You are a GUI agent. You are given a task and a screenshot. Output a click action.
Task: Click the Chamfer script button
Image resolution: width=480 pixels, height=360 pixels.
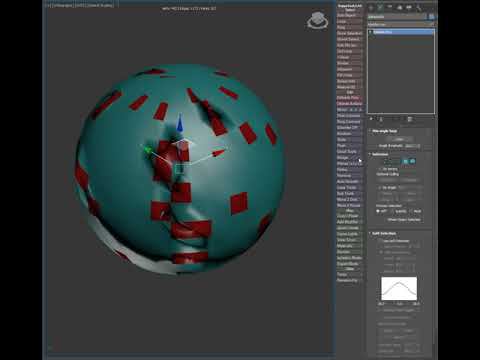click(349, 128)
